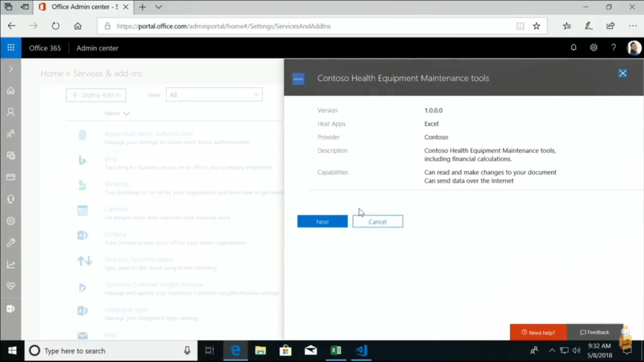The height and width of the screenshot is (362, 644).
Task: Refresh the browser page
Action: [x=56, y=26]
